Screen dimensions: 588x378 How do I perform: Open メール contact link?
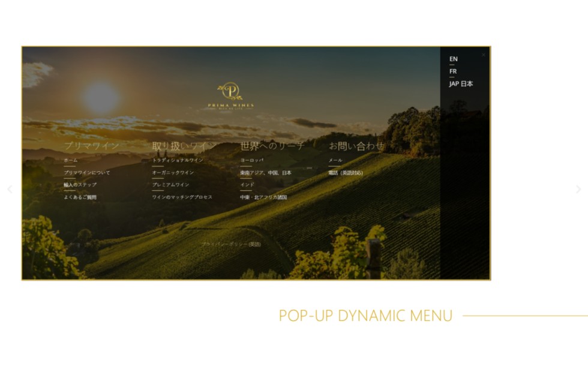coord(334,160)
